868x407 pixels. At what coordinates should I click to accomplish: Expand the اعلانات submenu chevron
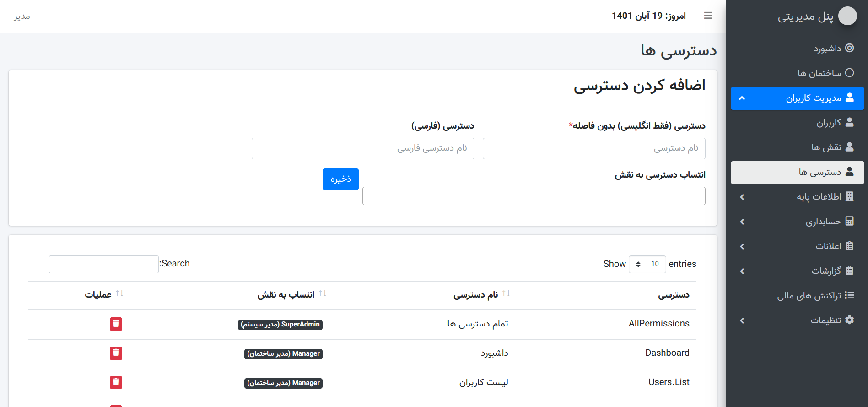click(x=742, y=246)
